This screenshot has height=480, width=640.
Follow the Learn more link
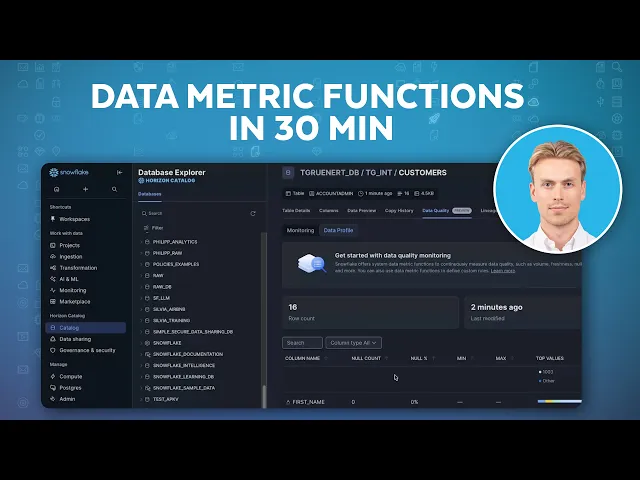point(503,271)
